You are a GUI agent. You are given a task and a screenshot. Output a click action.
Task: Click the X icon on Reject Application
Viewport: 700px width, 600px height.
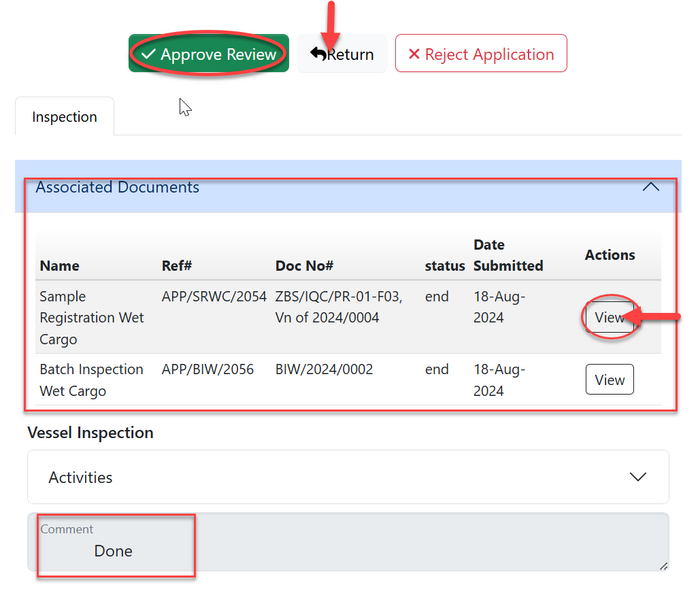[x=414, y=54]
